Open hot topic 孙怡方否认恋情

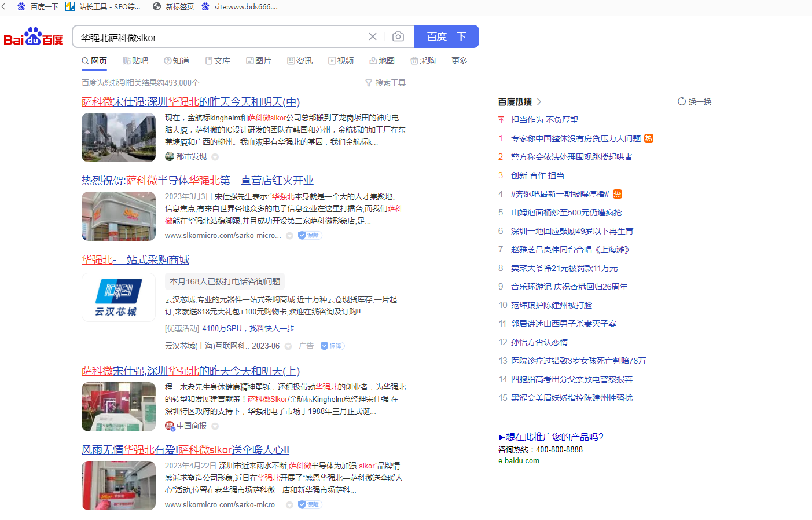click(x=539, y=342)
